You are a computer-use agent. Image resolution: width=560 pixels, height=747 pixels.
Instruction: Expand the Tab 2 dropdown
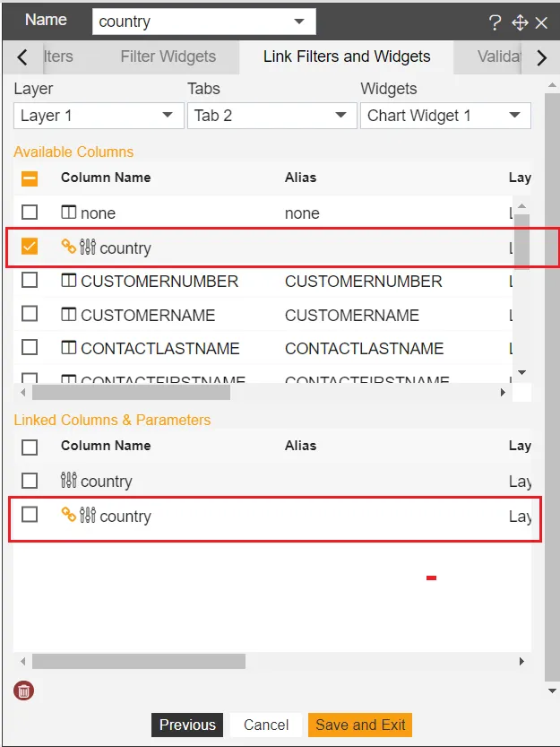tap(271, 116)
